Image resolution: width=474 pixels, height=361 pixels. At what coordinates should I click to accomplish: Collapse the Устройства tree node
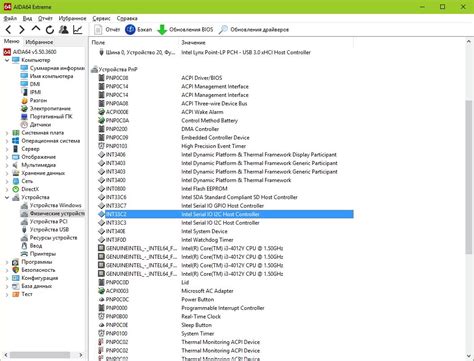(7, 197)
